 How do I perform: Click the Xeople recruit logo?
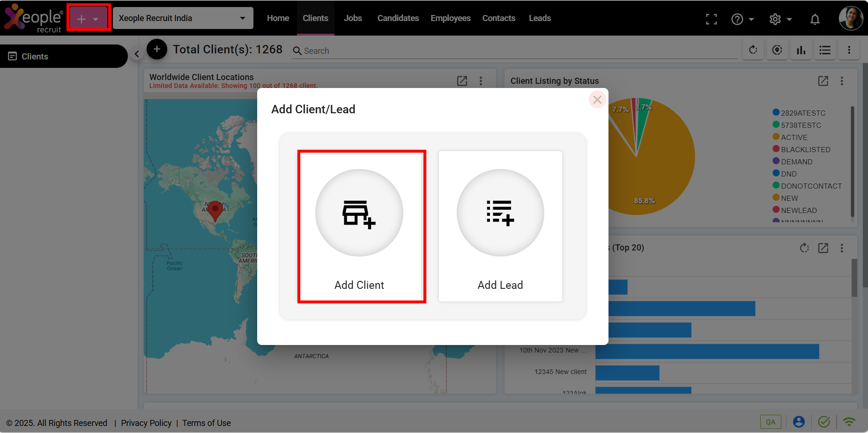pyautogui.click(x=33, y=18)
